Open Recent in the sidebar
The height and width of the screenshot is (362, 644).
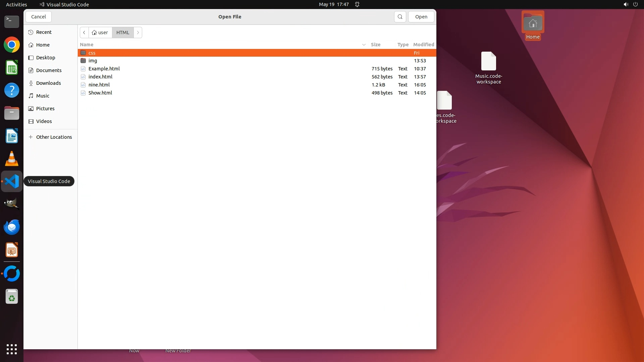pyautogui.click(x=44, y=32)
